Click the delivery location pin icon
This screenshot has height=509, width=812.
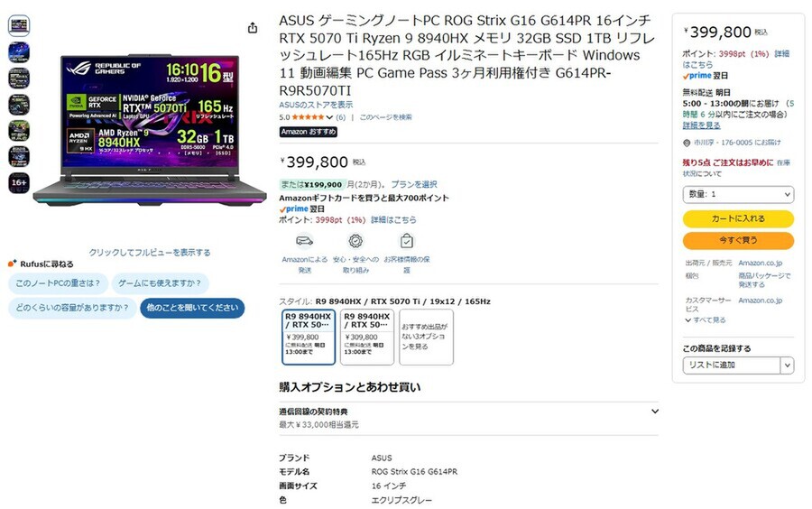(687, 143)
